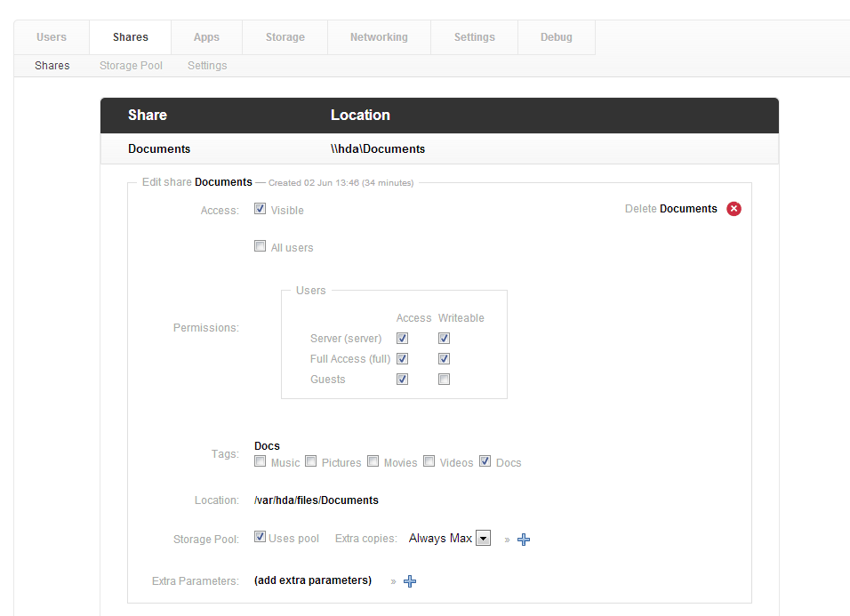Toggle Server (server) Writeable checkbox
850x616 pixels.
(444, 339)
